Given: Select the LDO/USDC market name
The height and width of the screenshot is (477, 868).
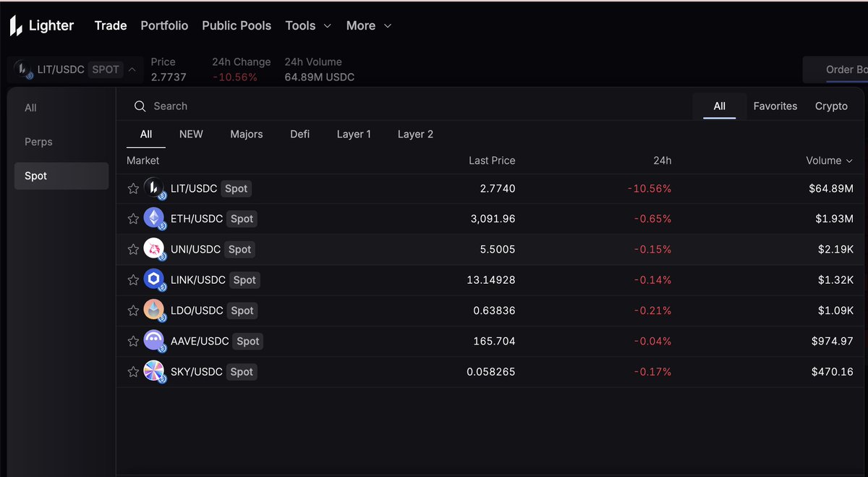Looking at the screenshot, I should [x=197, y=311].
